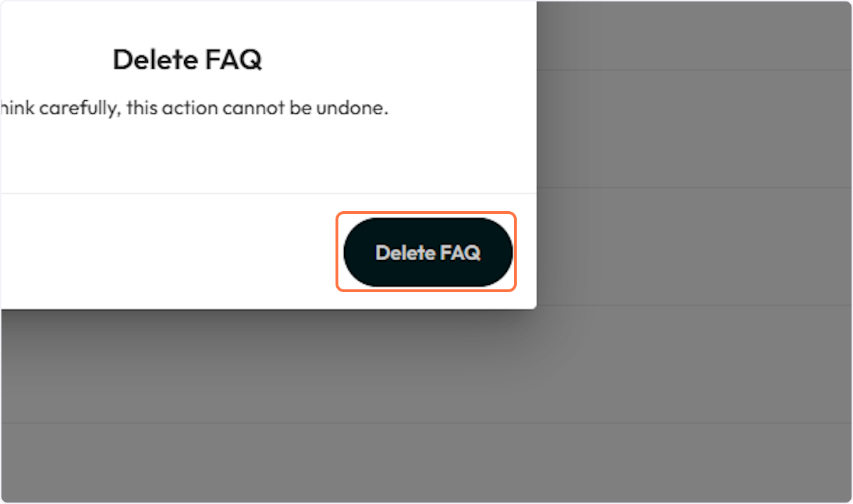Select the Delete FAQ heading text
The height and width of the screenshot is (504, 853).
click(x=187, y=60)
